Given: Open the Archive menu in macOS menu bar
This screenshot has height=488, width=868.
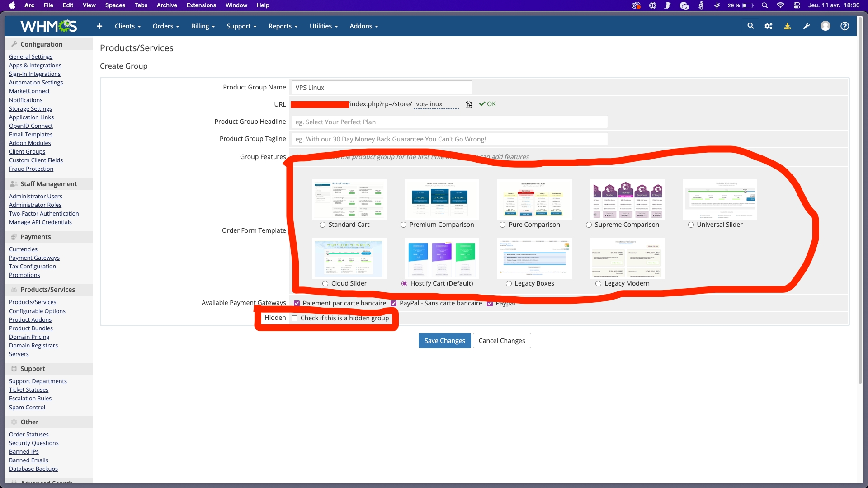Looking at the screenshot, I should coord(167,5).
